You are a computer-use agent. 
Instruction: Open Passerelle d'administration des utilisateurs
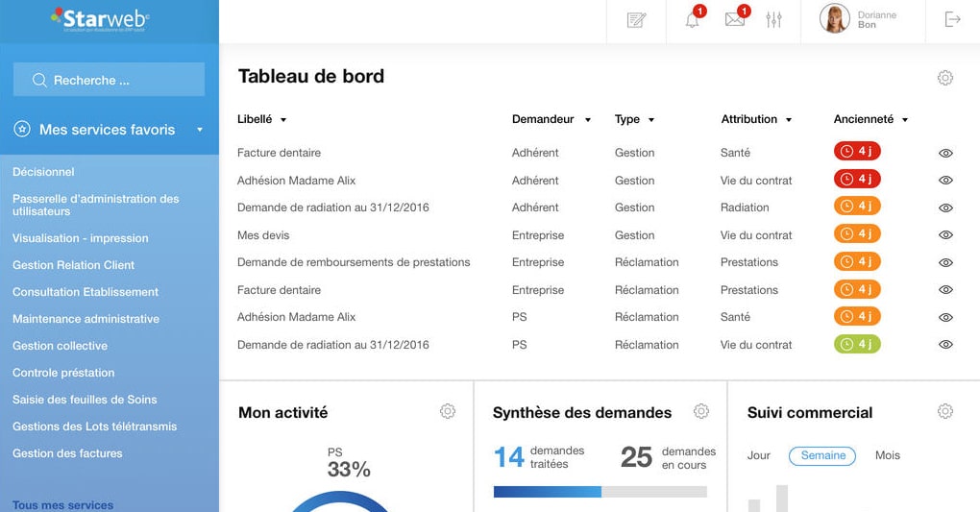[96, 205]
